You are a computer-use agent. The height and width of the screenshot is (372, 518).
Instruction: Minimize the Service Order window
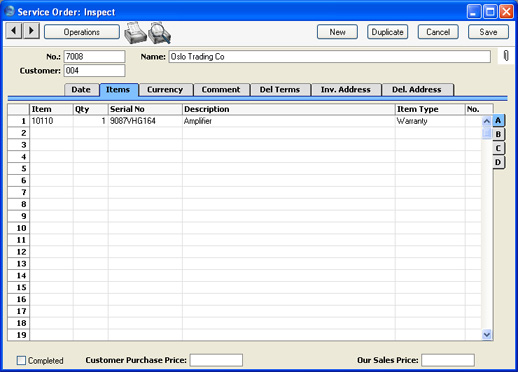[474, 12]
